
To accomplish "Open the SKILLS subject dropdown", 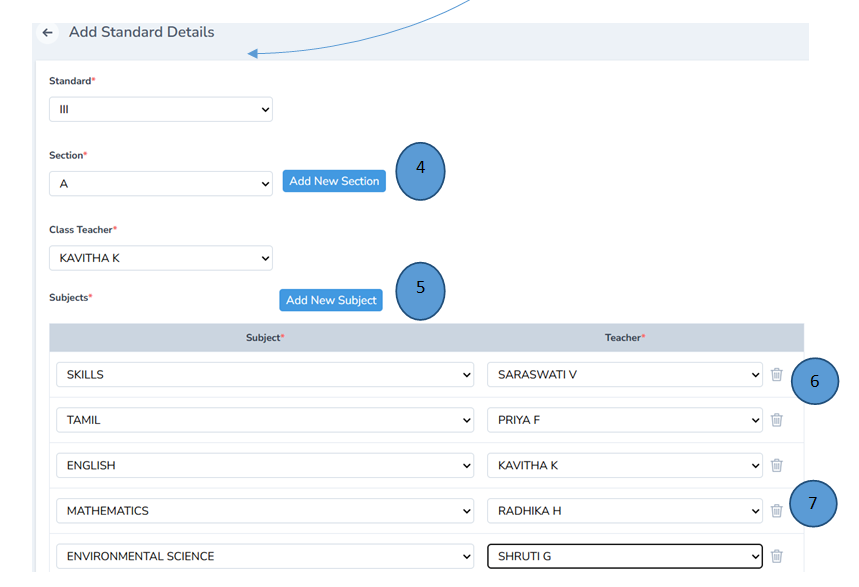I will (265, 374).
